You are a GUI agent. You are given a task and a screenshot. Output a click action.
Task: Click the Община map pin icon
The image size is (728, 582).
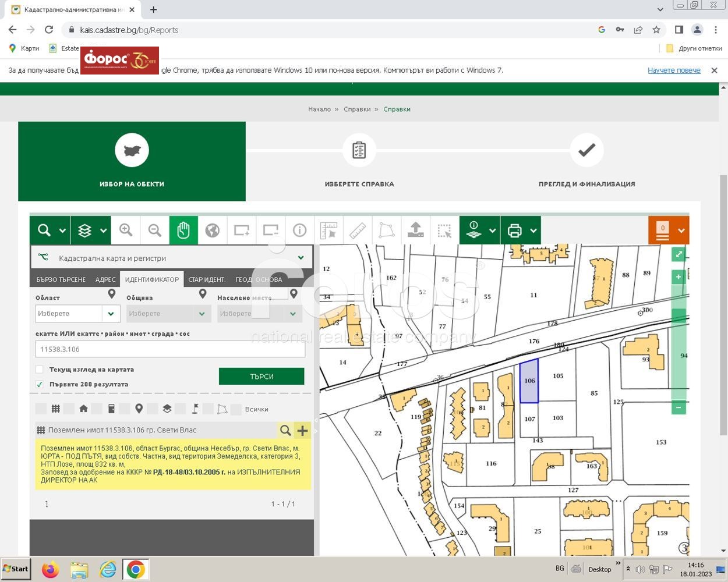(203, 294)
